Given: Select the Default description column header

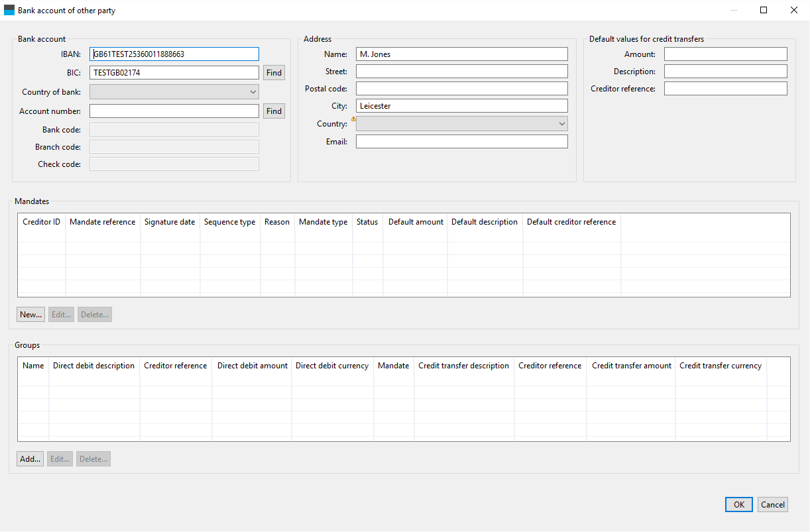Looking at the screenshot, I should [485, 222].
